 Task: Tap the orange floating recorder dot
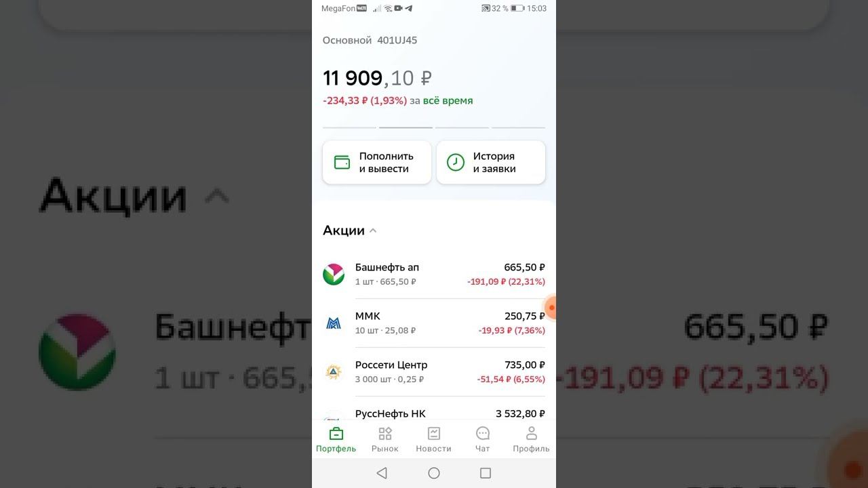551,308
